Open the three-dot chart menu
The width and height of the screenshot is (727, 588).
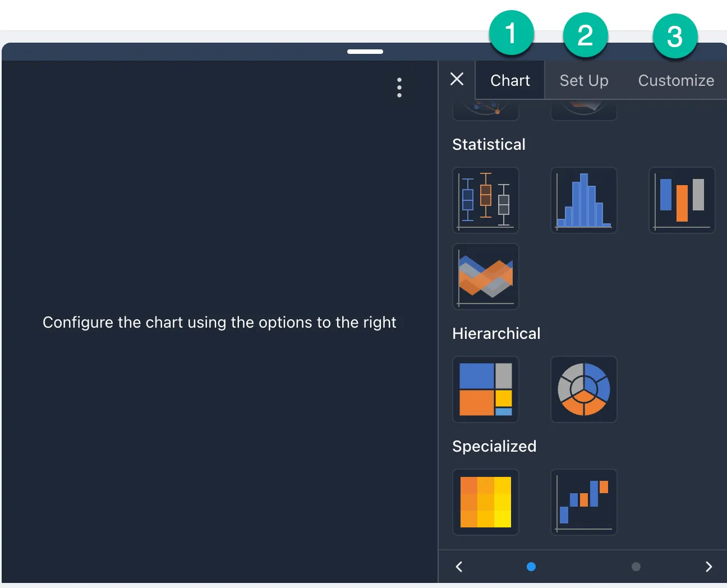[399, 88]
